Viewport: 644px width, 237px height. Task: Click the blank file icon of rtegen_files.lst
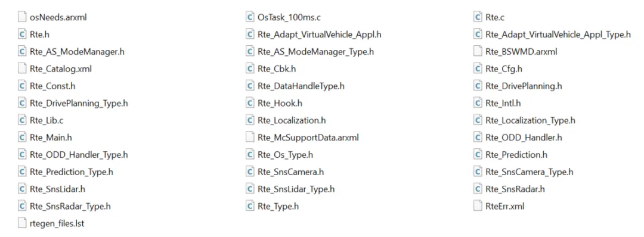coord(22,223)
